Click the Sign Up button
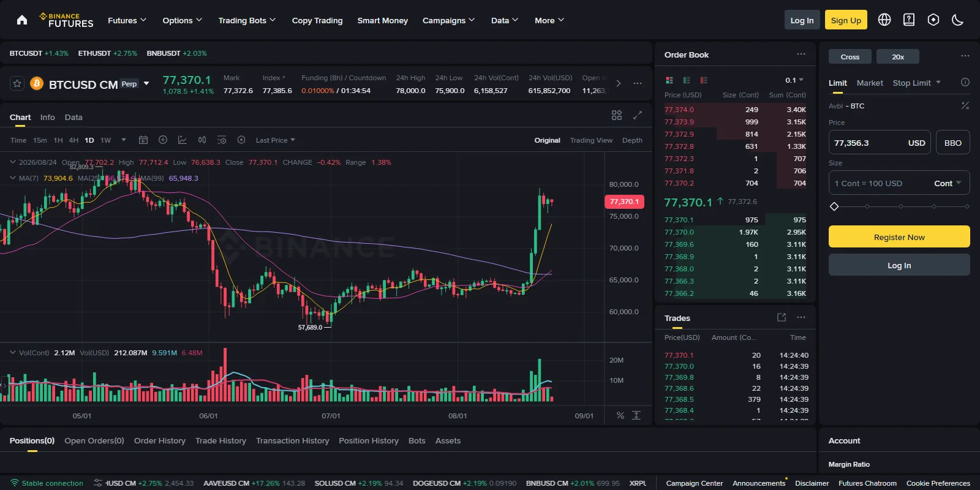 click(846, 20)
